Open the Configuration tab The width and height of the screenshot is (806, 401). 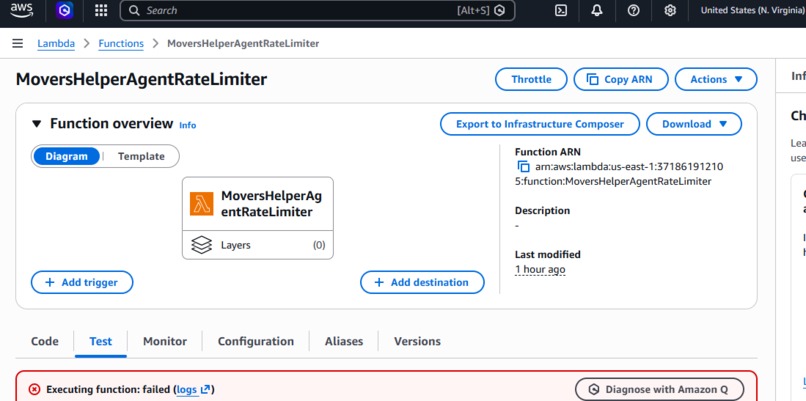pos(256,341)
